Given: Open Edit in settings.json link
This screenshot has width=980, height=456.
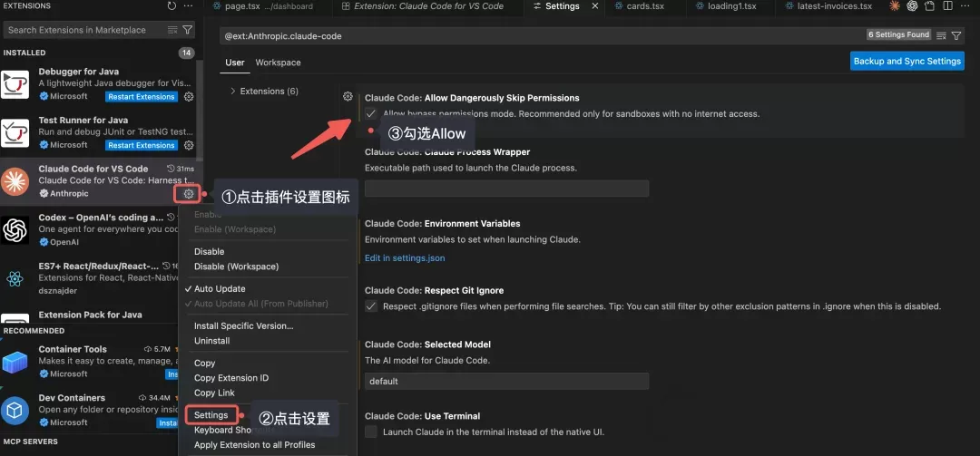Looking at the screenshot, I should [405, 258].
